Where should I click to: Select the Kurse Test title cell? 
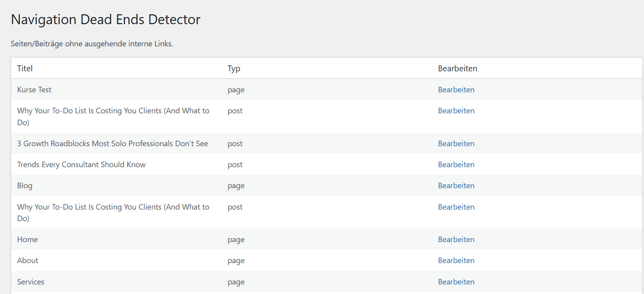[x=34, y=90]
